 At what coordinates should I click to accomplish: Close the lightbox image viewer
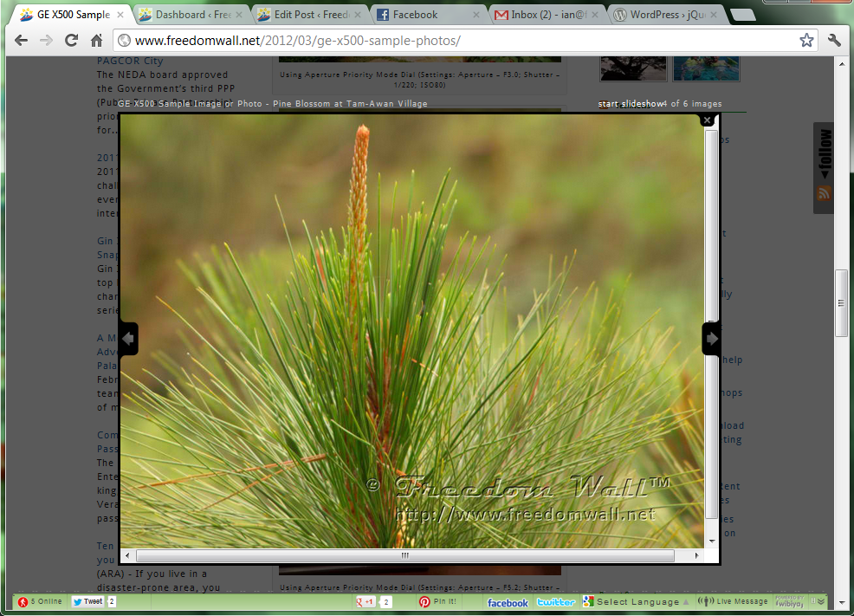click(707, 120)
